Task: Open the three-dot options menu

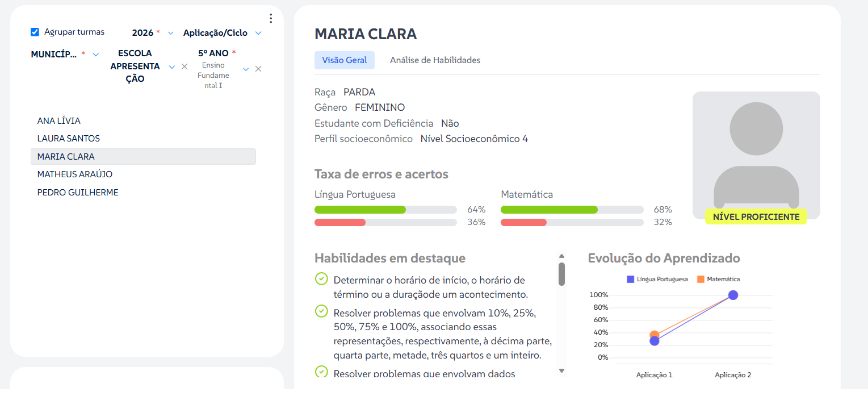Action: (271, 18)
